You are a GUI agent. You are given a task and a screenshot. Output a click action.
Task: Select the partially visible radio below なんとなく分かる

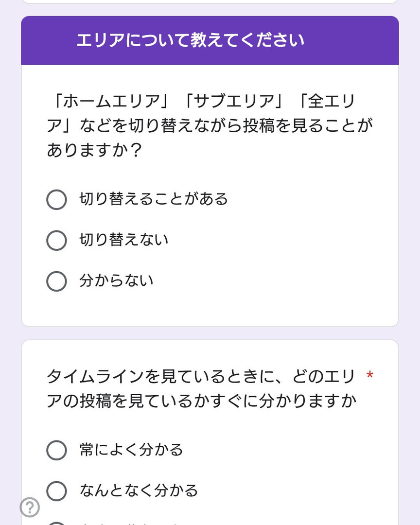point(56,523)
